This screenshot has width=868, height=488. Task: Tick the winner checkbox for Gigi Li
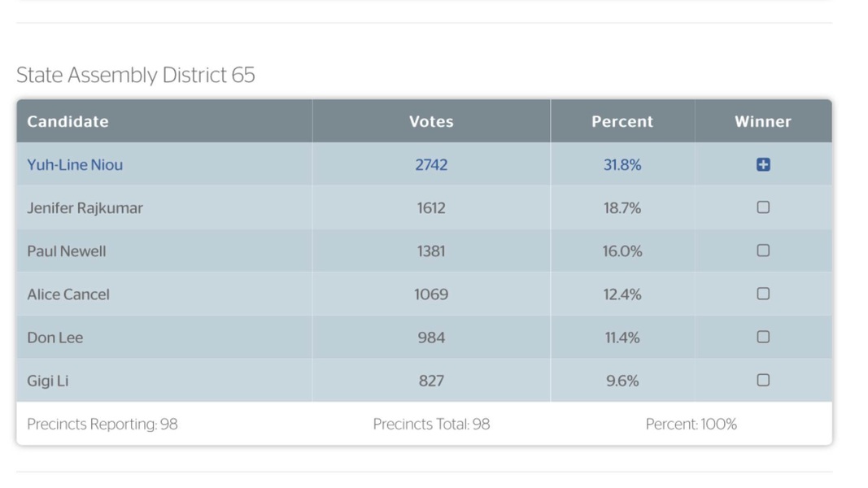[763, 380]
